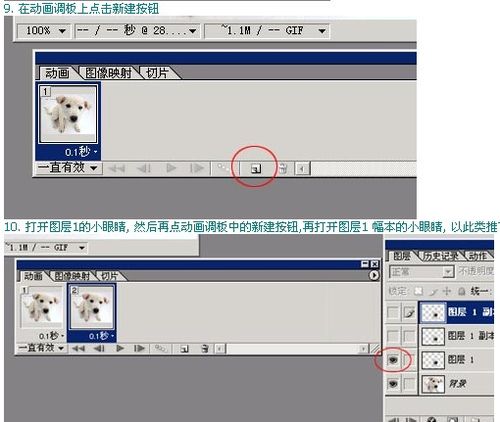
Task: Hide the 背景 layer eye icon
Action: pos(393,384)
